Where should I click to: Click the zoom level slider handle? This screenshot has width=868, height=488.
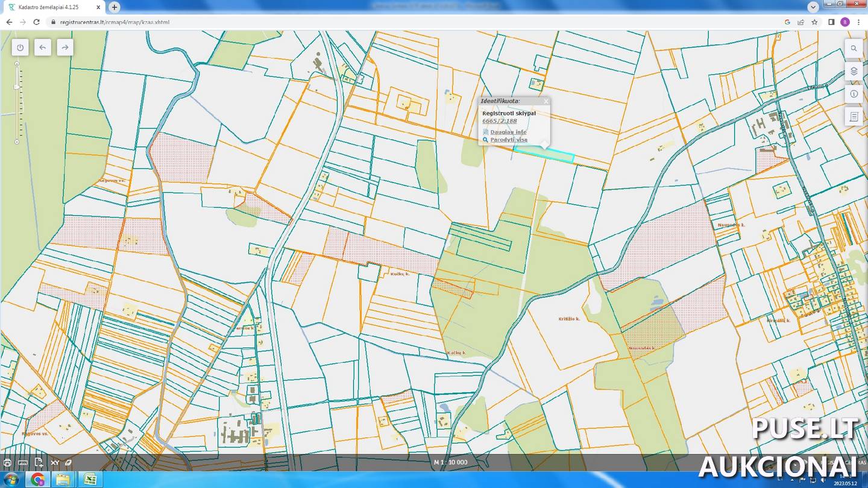point(17,87)
